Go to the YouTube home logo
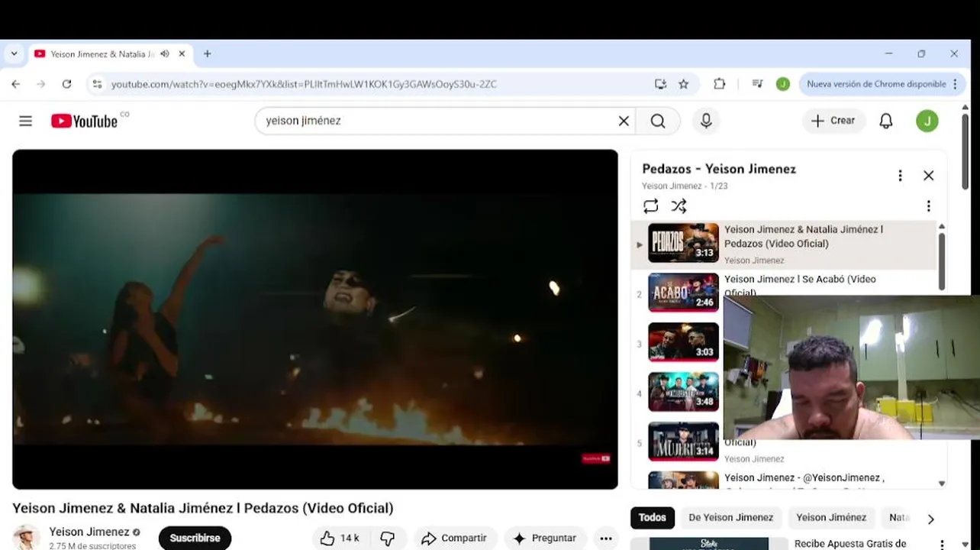This screenshot has height=550, width=980. pos(84,121)
